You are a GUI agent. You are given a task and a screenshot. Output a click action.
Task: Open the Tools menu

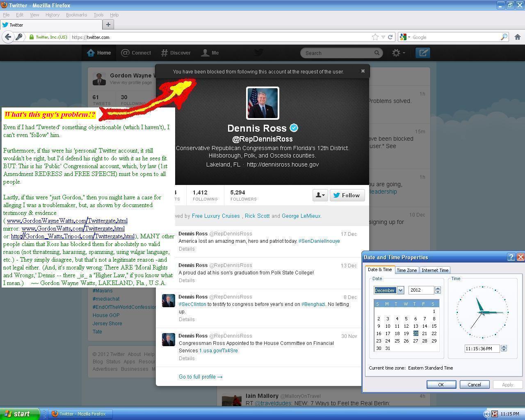pos(98,15)
